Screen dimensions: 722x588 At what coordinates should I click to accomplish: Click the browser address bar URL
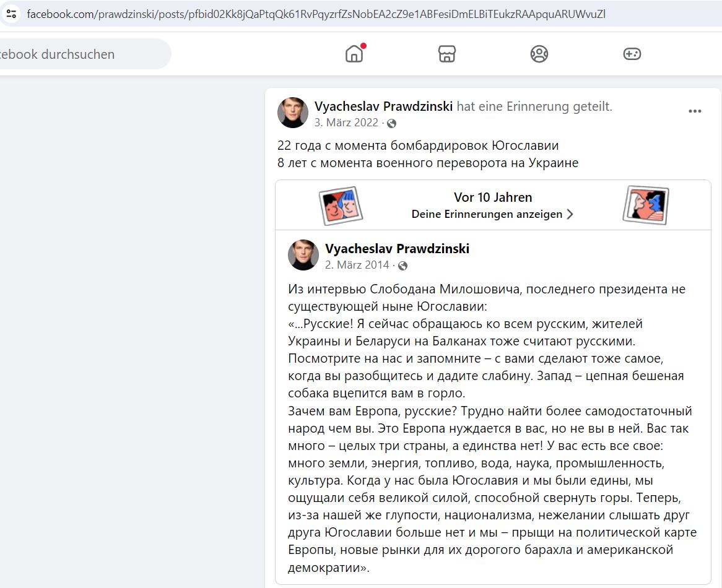[316, 14]
